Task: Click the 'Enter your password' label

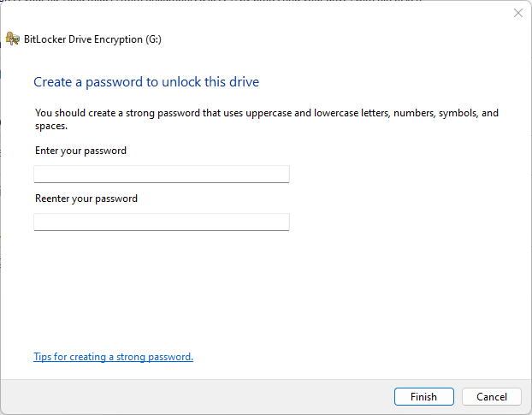Action: tap(80, 151)
